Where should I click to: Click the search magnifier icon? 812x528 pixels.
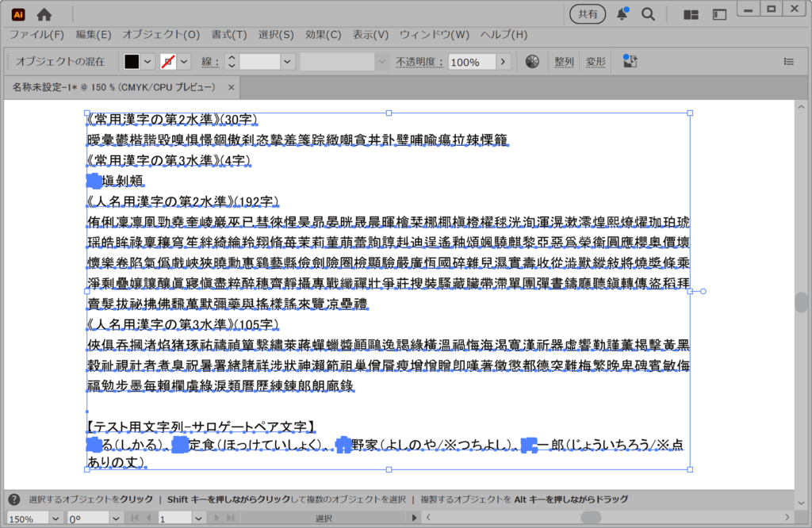648,14
